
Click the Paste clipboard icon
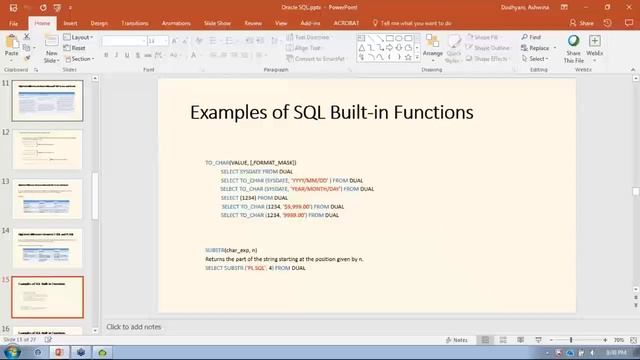pos(11,42)
